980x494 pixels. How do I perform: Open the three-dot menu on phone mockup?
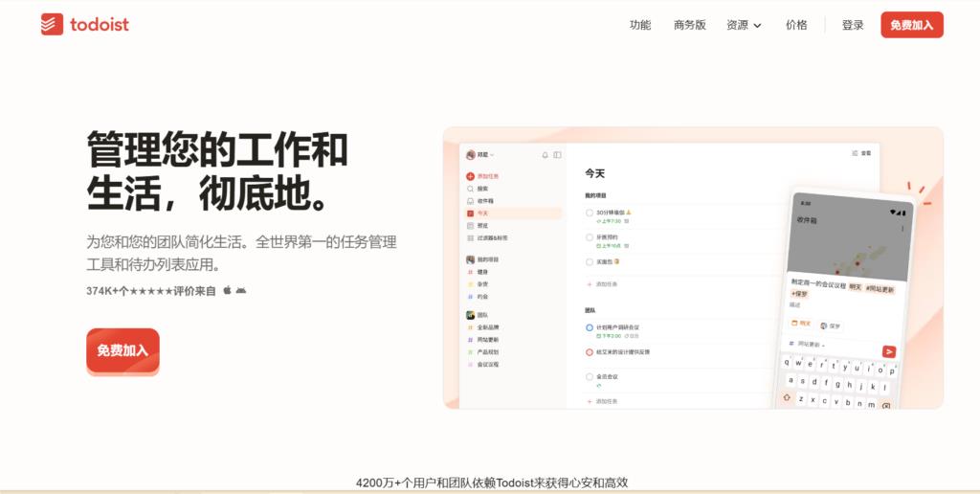(x=902, y=229)
